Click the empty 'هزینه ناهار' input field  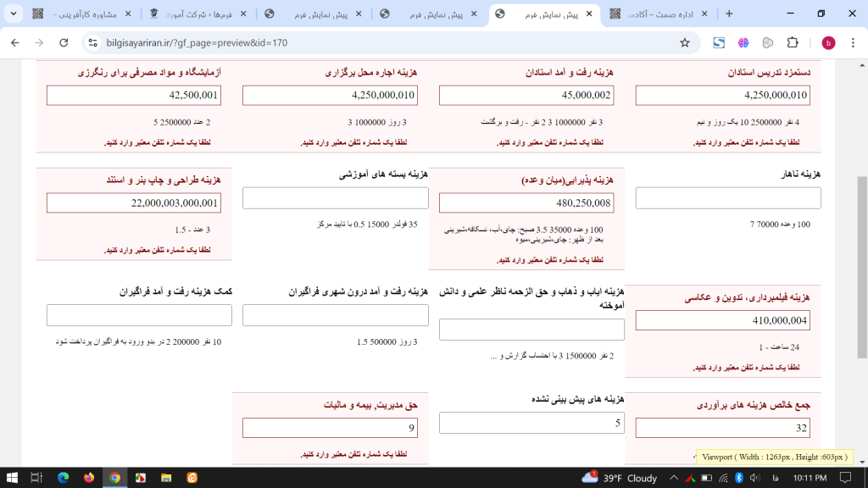click(728, 198)
